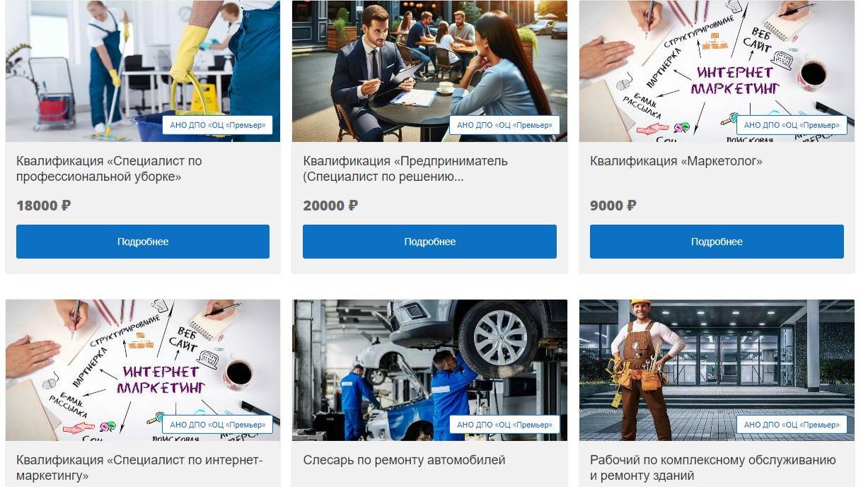
Task: Click provider badge on the Маркетолог image
Action: point(792,125)
